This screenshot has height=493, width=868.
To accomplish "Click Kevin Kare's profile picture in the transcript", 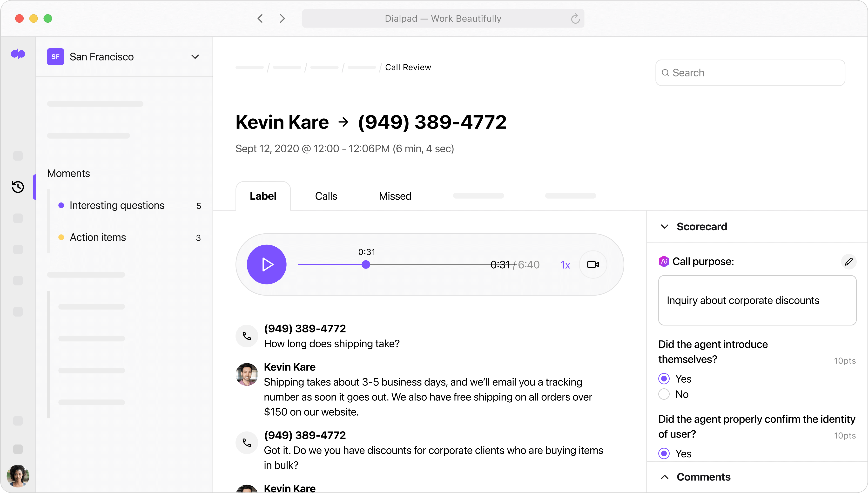I will [x=246, y=374].
